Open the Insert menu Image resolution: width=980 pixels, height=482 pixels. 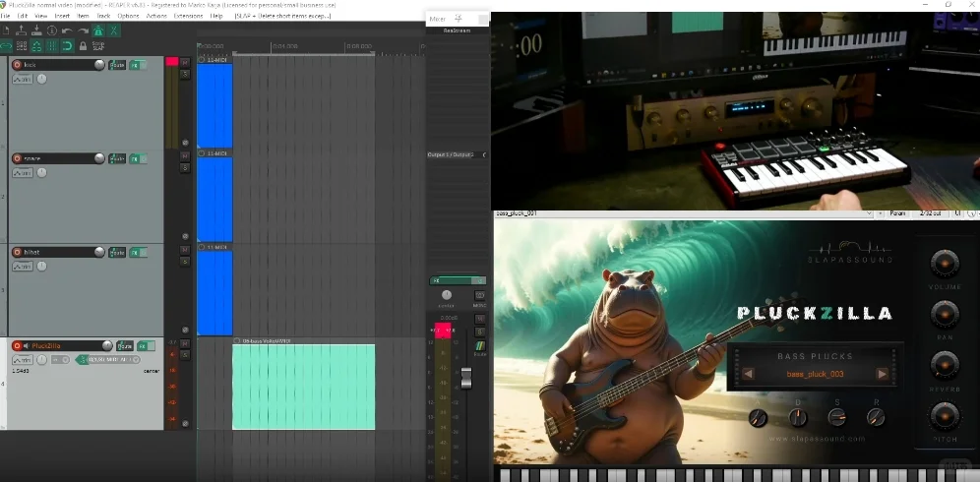tap(63, 16)
